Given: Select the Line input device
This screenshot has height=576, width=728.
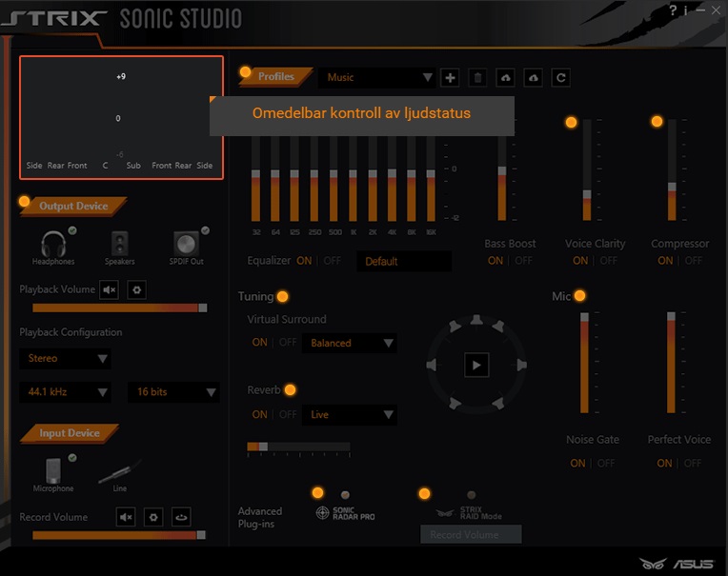Looking at the screenshot, I should pos(119,471).
